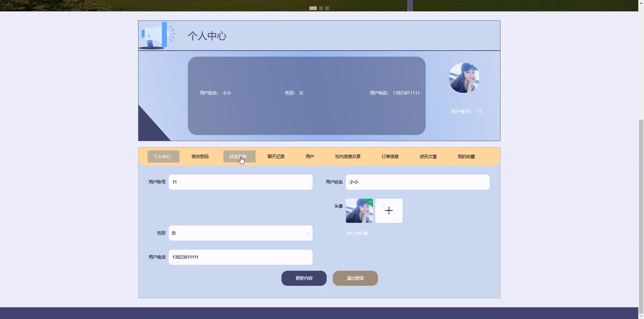Click the uploaded avatar thumbnail
This screenshot has height=319, width=644.
(x=359, y=211)
